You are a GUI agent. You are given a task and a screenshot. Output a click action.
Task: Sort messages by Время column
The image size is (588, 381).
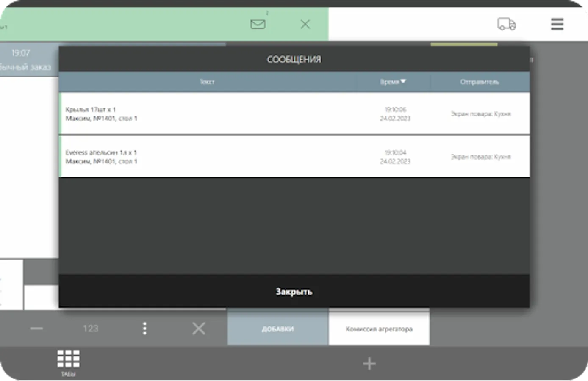tap(393, 82)
